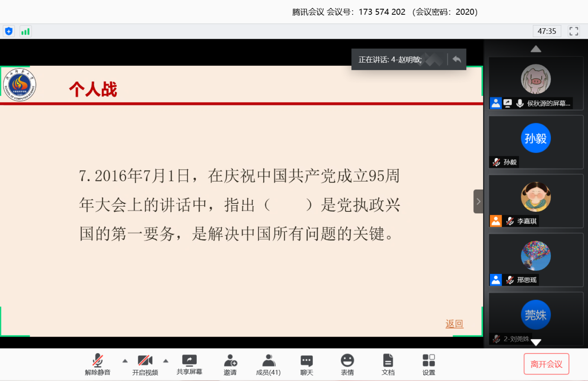588x381 pixels.
Task: Collapse the participant sidebar chevron
Action: pyautogui.click(x=478, y=202)
